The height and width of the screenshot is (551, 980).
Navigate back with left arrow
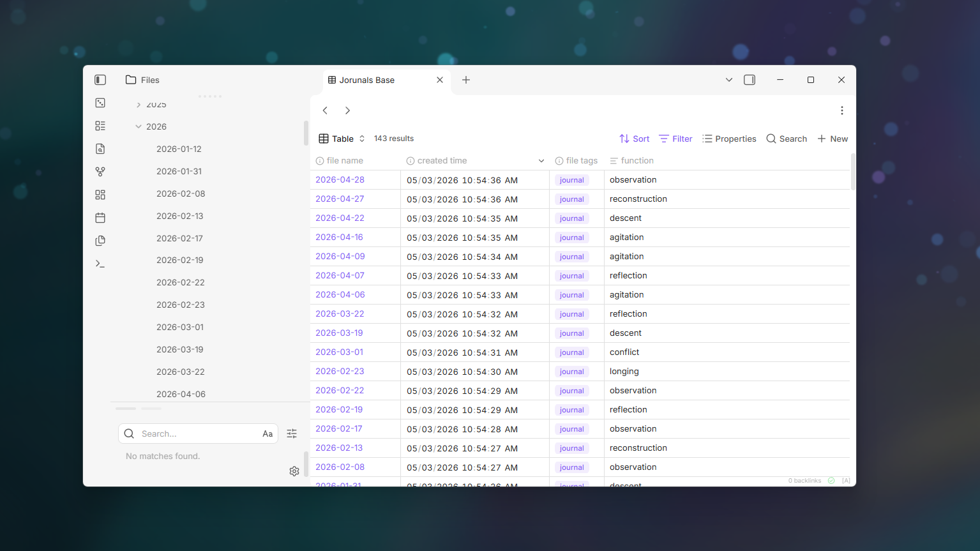click(x=325, y=110)
